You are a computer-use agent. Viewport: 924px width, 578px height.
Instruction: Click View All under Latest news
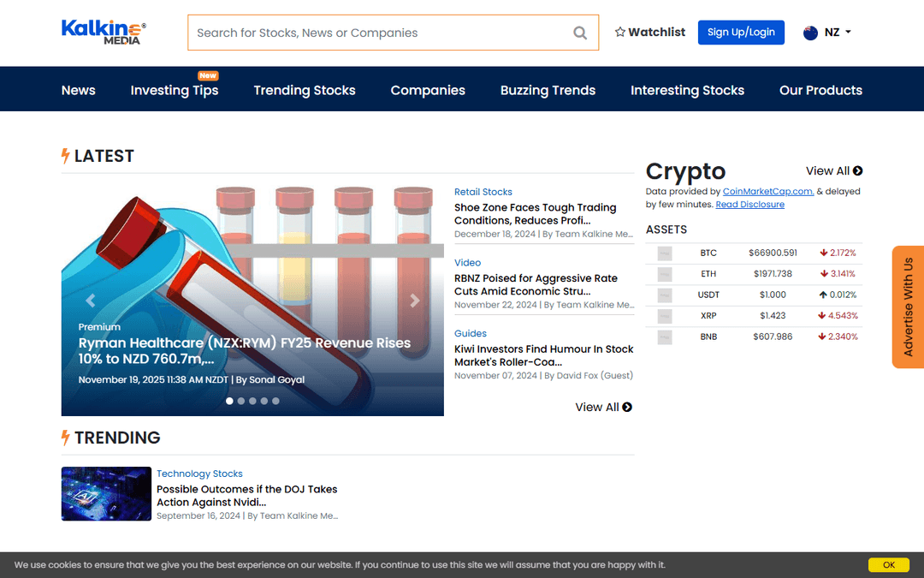[x=603, y=408]
